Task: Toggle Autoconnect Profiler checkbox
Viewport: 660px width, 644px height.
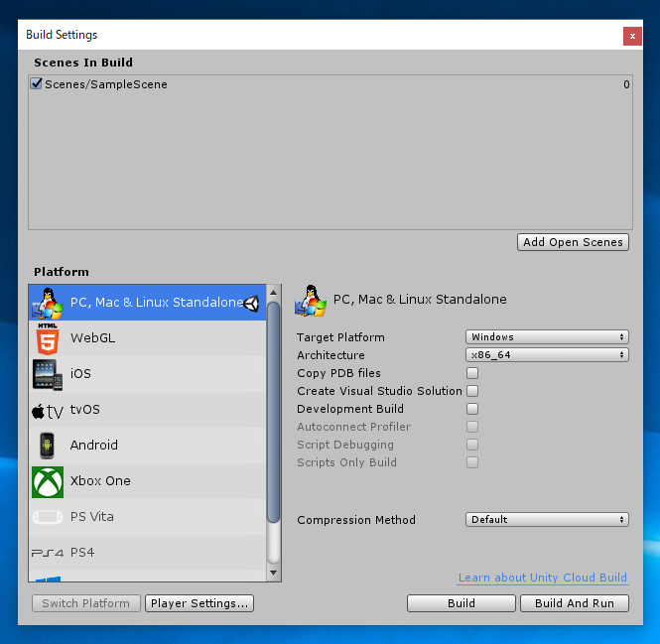Action: [472, 427]
